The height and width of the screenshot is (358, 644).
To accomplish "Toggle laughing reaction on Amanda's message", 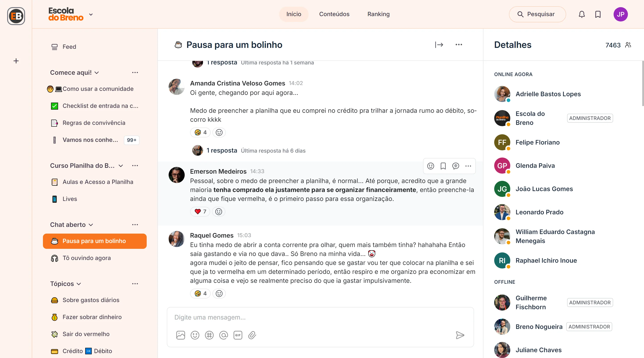I will 201,132.
